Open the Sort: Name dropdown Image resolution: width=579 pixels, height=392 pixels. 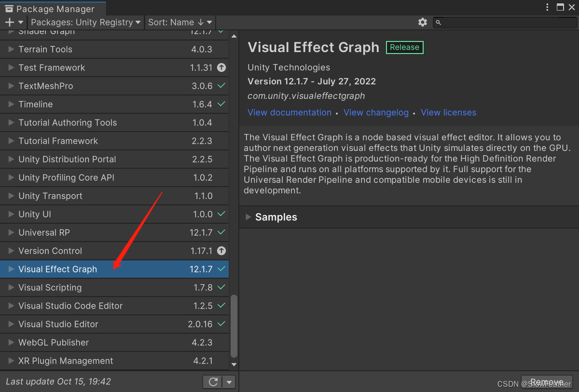click(x=180, y=22)
